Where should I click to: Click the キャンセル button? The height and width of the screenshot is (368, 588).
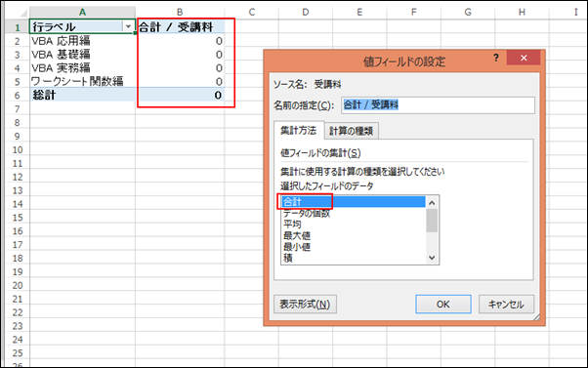tap(506, 305)
